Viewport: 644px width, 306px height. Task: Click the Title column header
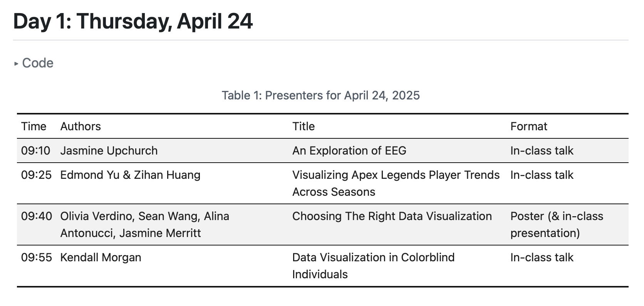[304, 126]
